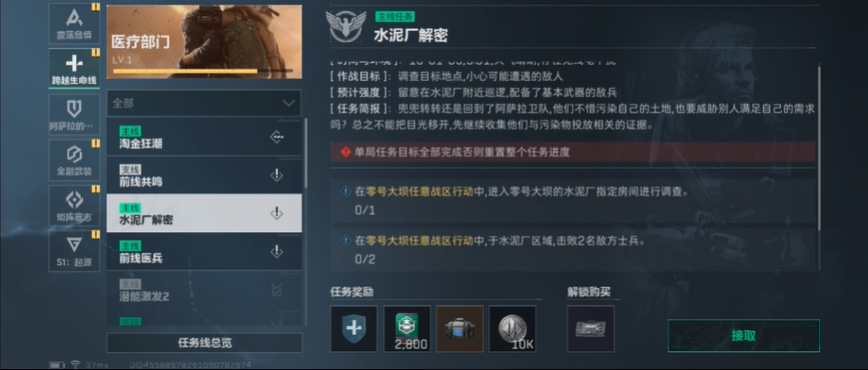Viewport: 868px width, 370px height.
Task: Click the mission description scrollbar
Action: [819, 147]
